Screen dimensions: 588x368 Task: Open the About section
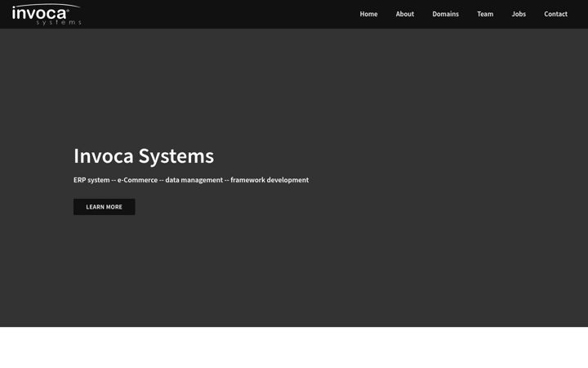[404, 14]
